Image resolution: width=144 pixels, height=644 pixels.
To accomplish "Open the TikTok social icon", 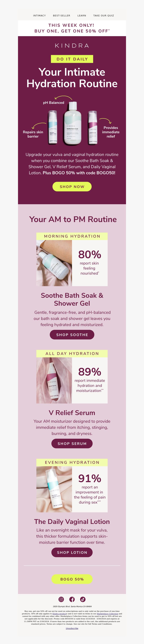I will [x=83, y=599].
